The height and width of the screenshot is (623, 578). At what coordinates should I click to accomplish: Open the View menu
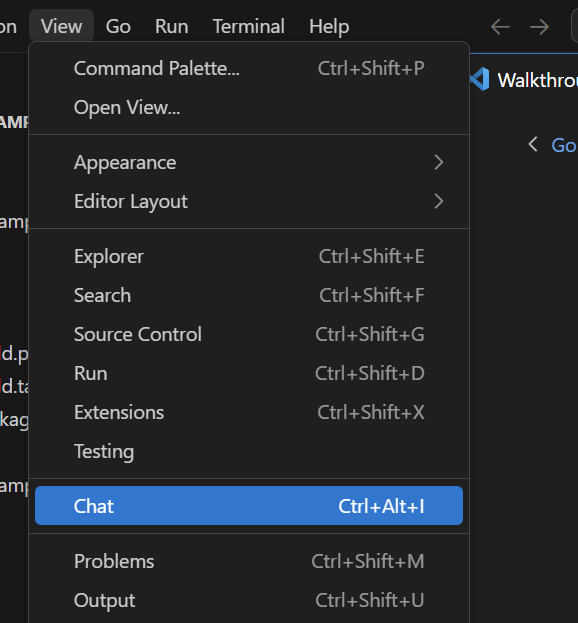(61, 27)
